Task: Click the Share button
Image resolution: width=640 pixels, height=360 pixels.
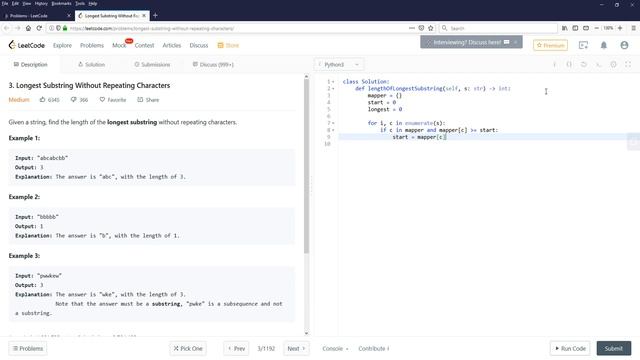Action: tap(148, 100)
